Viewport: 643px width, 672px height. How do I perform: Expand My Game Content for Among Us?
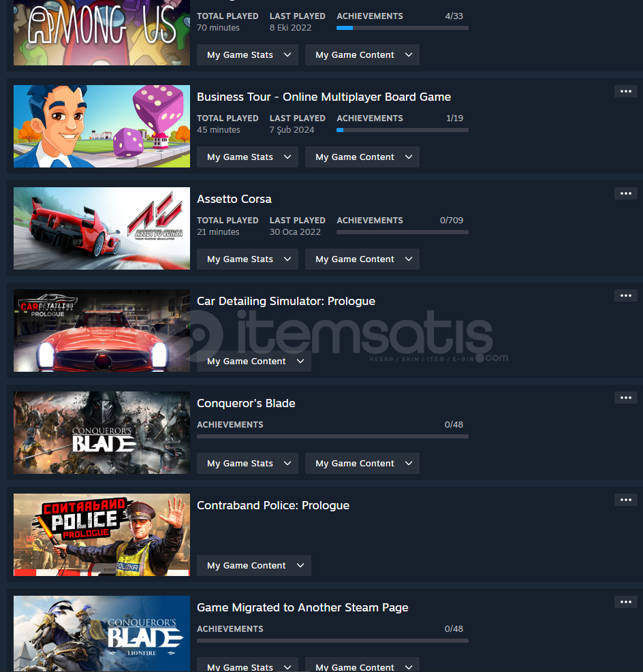[362, 55]
